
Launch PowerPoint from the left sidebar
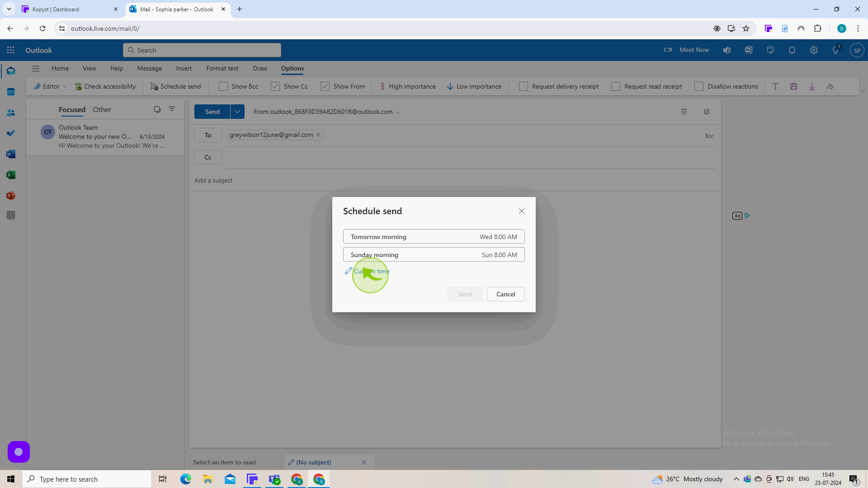[x=11, y=196]
